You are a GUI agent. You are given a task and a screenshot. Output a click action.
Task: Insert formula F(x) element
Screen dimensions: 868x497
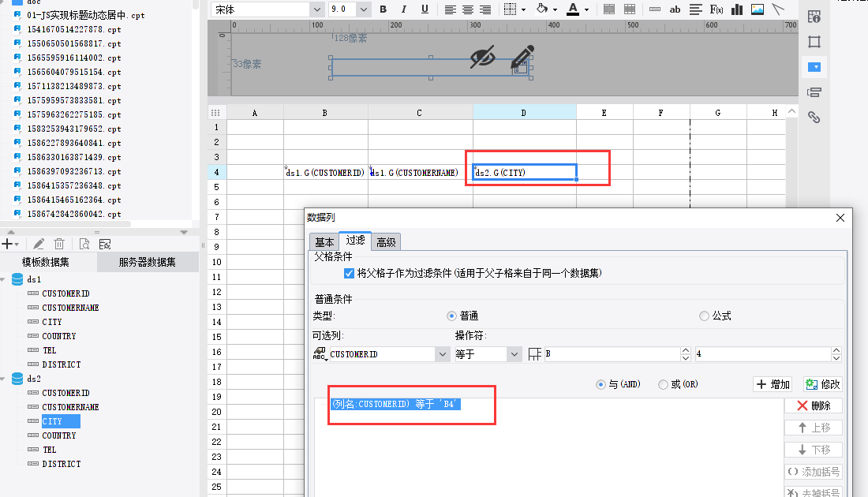716,9
